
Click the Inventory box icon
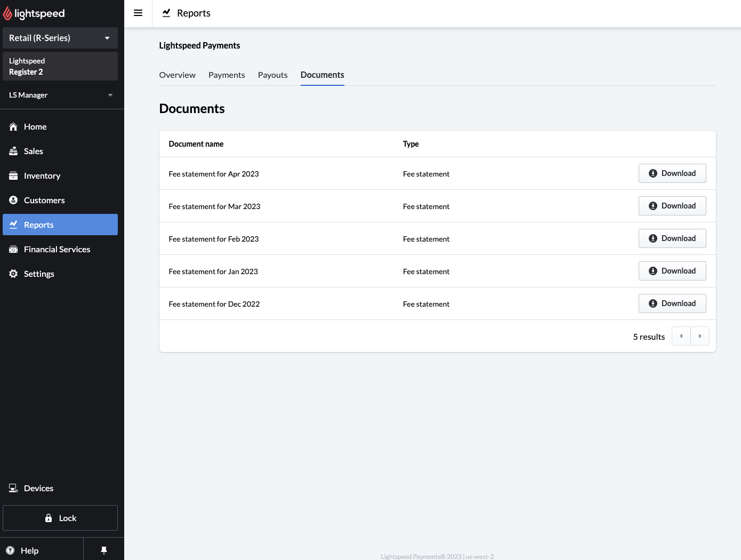point(13,176)
